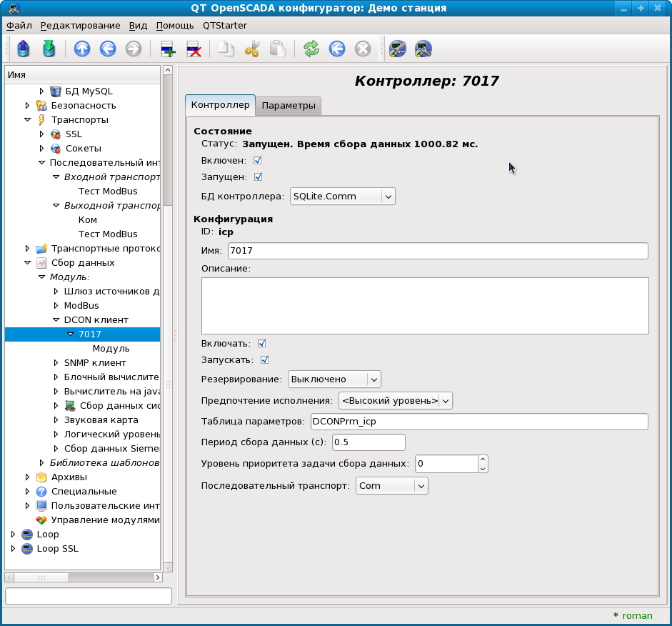Add a new item with the green plus icon

[x=168, y=49]
